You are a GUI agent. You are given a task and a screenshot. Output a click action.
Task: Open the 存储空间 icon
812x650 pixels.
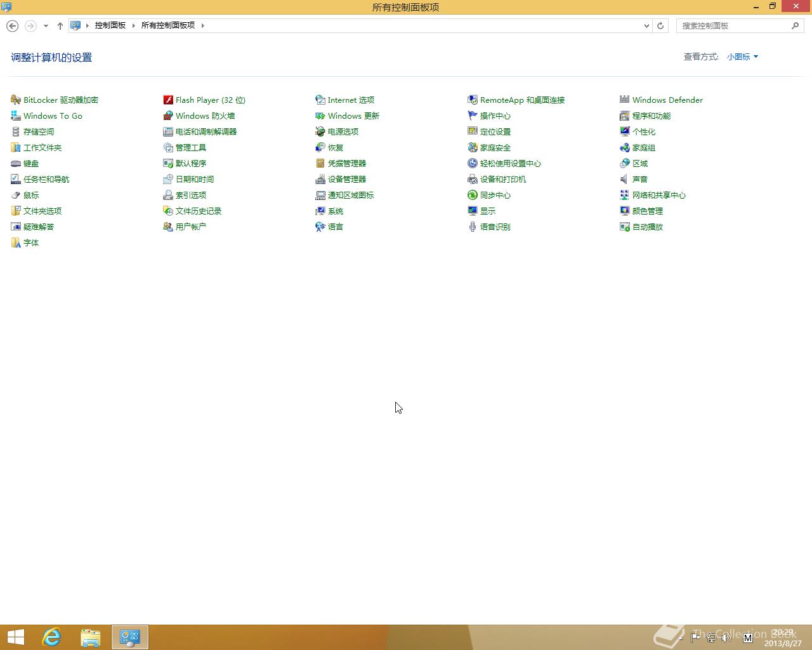(16, 131)
